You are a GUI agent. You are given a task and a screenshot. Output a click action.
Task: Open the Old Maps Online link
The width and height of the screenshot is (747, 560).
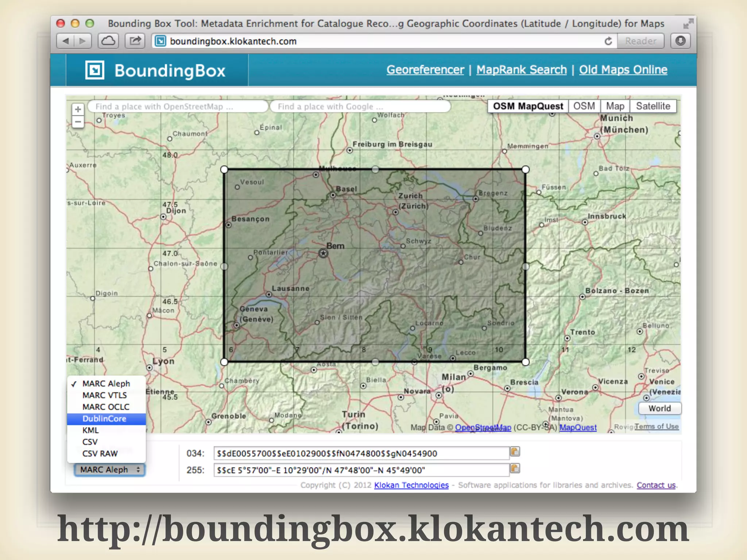623,70
